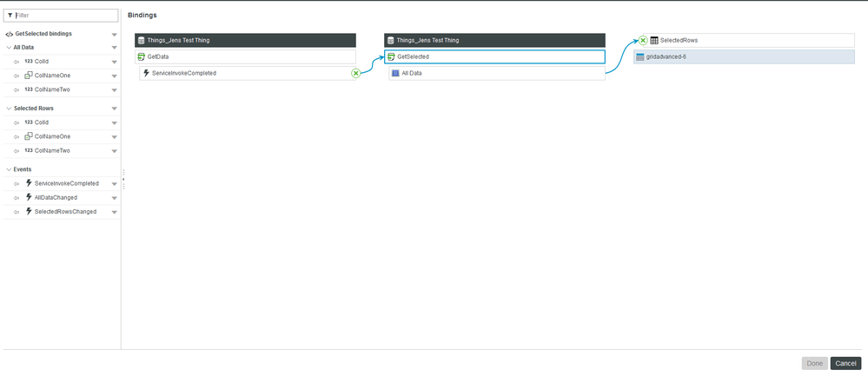Select the GetSelected service node
This screenshot has height=376, width=868.
(495, 56)
